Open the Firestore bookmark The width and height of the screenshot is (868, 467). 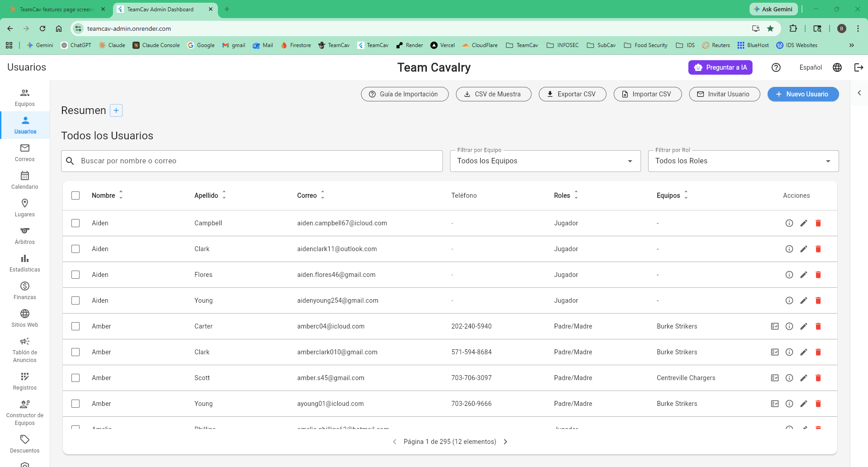[296, 45]
